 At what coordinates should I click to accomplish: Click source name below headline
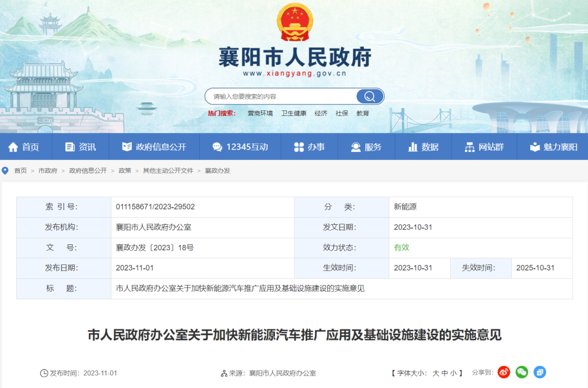tap(283, 373)
